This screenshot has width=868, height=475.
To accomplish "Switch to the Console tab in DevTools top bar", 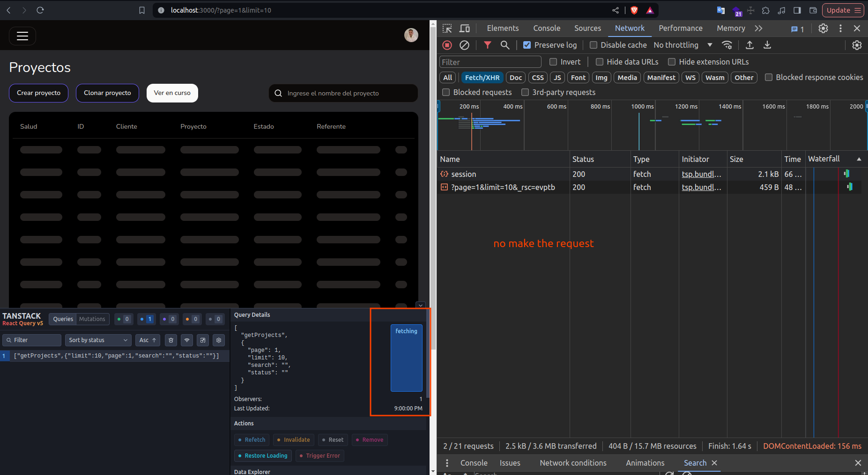I will [x=547, y=29].
